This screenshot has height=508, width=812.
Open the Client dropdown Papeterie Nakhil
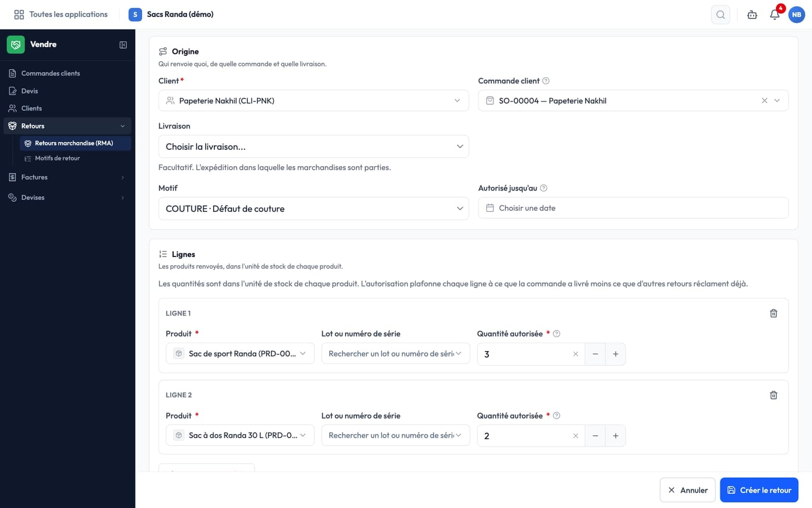[x=314, y=101]
